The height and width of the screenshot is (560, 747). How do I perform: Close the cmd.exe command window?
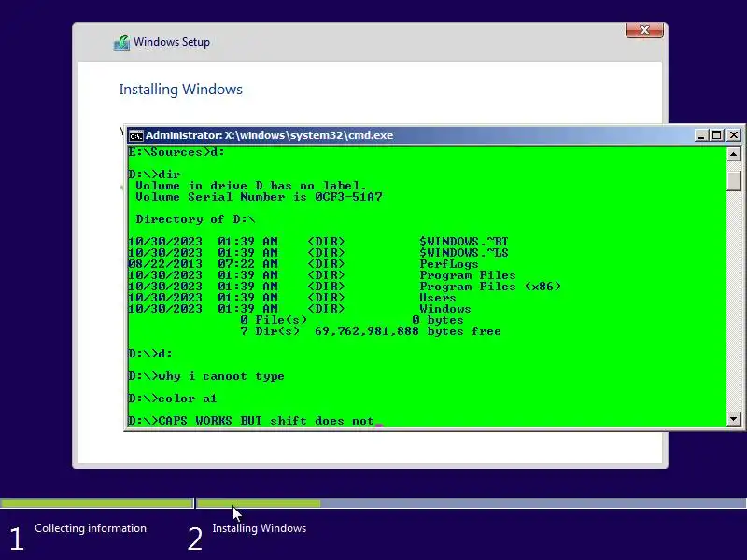click(x=734, y=135)
